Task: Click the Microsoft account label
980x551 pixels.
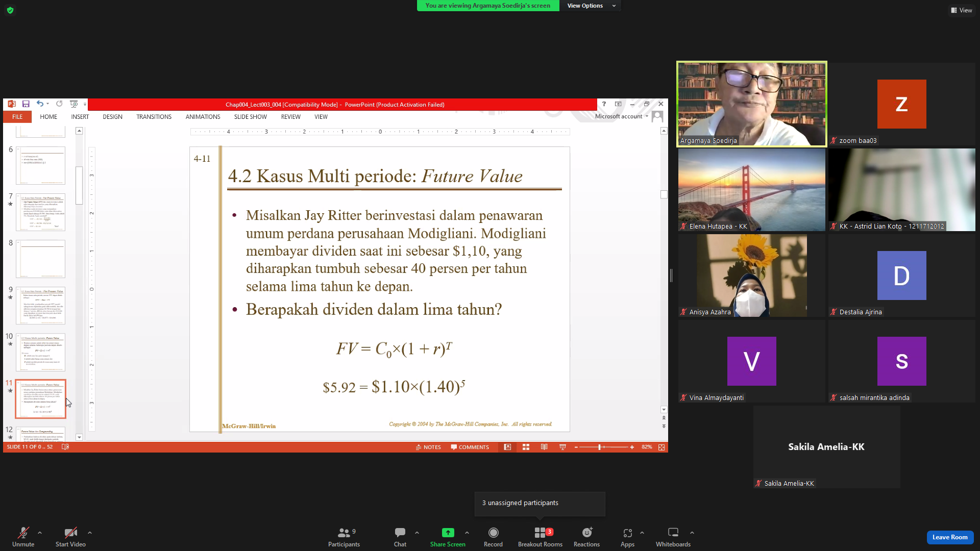Action: pyautogui.click(x=619, y=116)
